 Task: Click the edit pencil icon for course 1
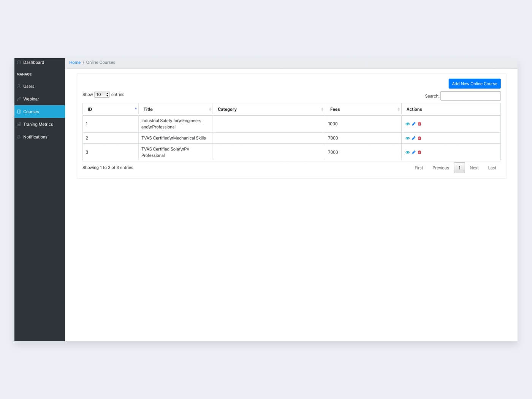pos(413,124)
